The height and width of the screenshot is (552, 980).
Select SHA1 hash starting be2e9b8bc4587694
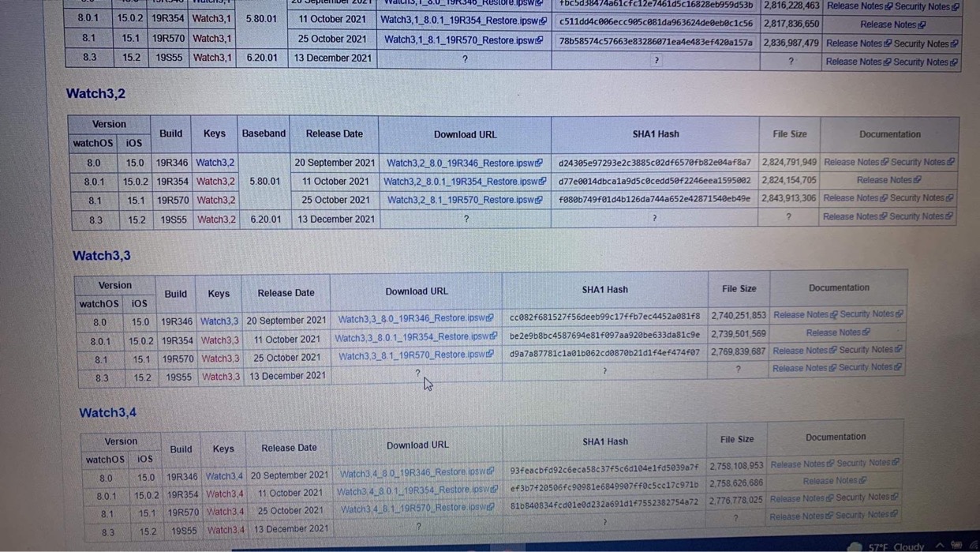tap(604, 335)
